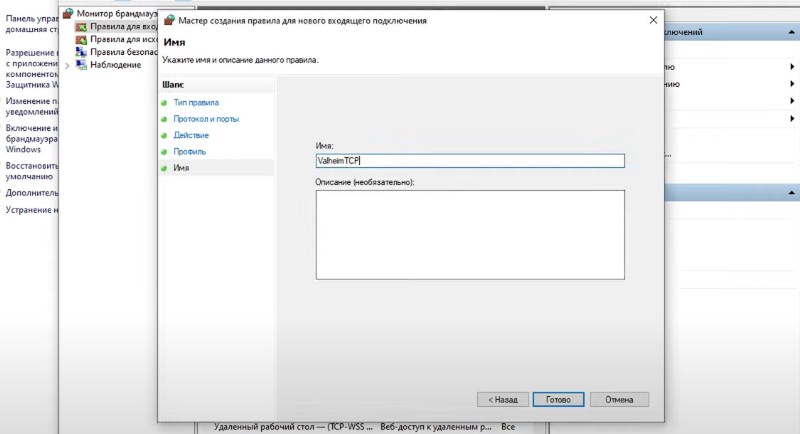Go to the Тип правила step
Screen dimensions: 800x434
click(x=196, y=103)
